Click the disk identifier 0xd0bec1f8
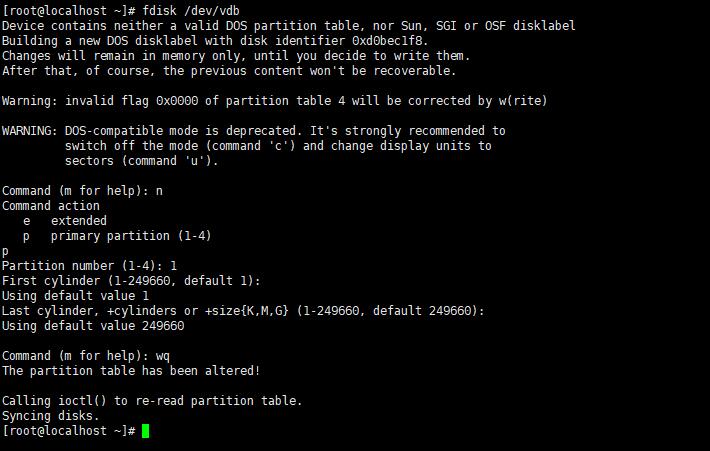The height and width of the screenshot is (451, 710). pos(389,41)
